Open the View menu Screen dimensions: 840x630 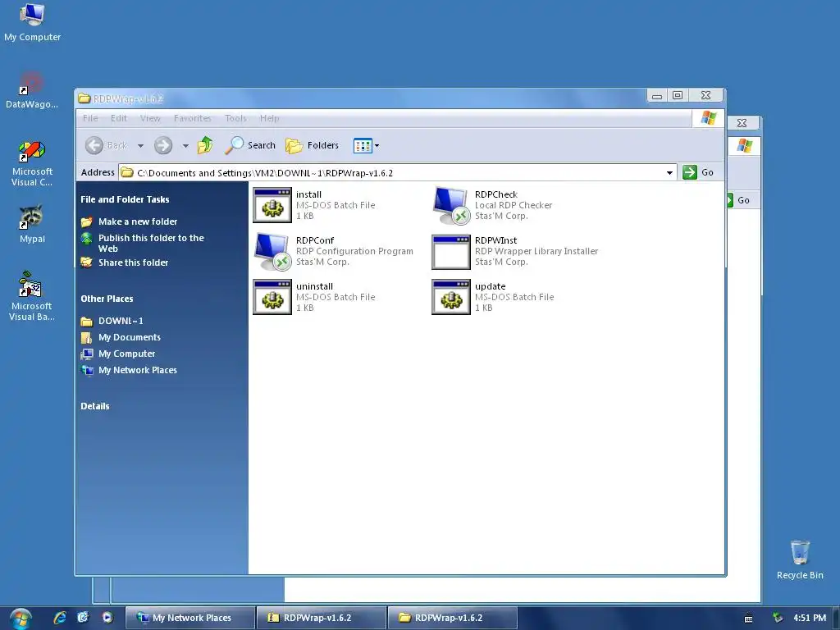pos(150,118)
